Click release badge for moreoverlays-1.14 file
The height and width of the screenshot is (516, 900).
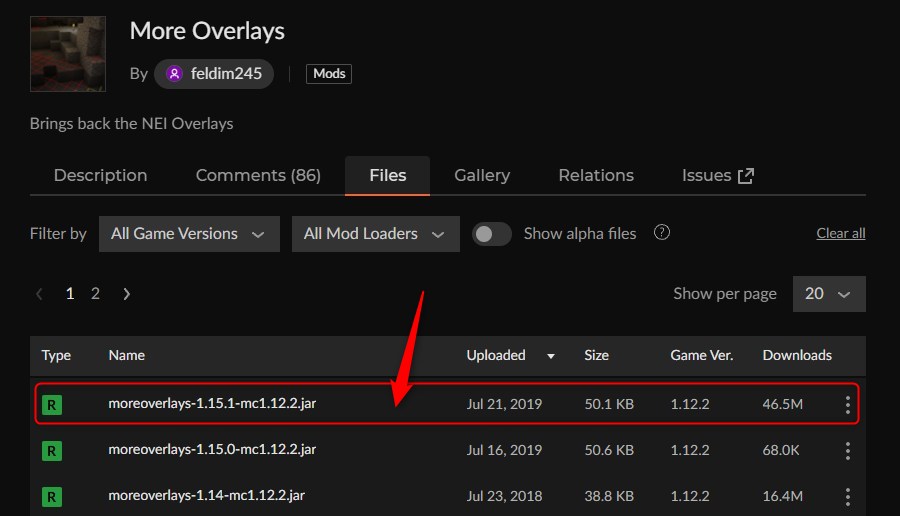pyautogui.click(x=52, y=496)
